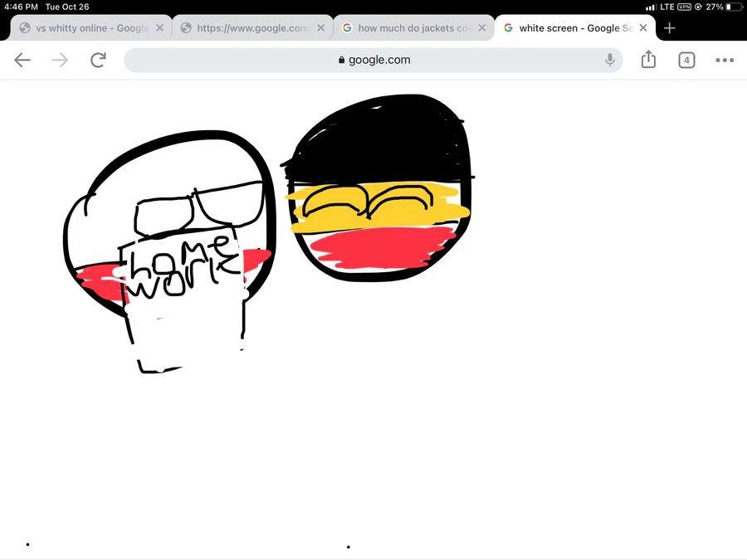
Task: Close the 'white screen' tab
Action: point(643,28)
